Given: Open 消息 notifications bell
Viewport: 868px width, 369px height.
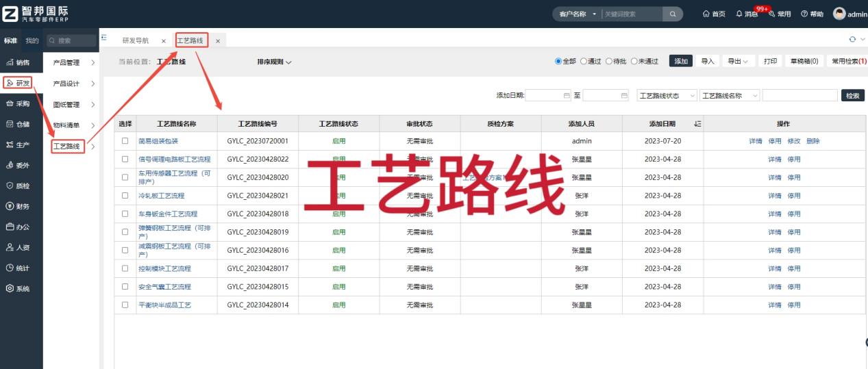Looking at the screenshot, I should pyautogui.click(x=747, y=14).
